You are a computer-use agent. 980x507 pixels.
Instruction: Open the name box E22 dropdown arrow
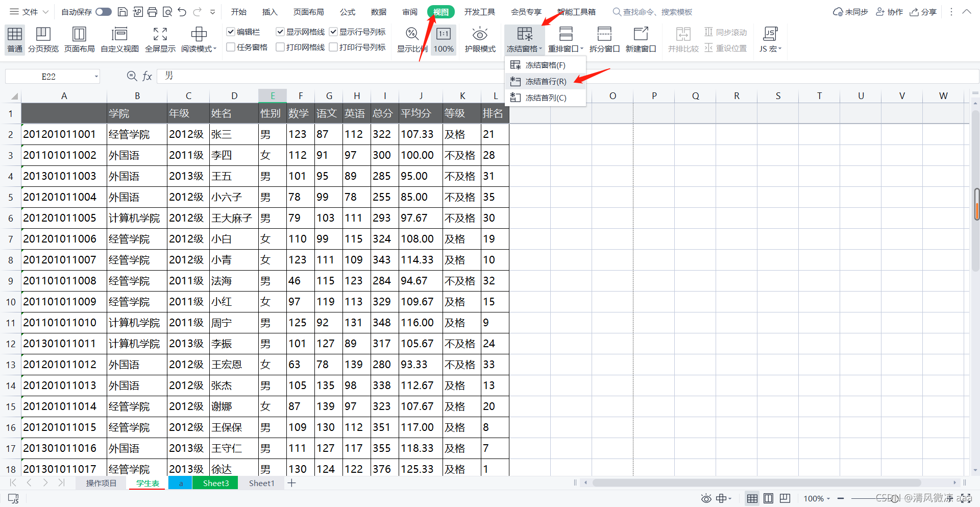click(x=96, y=77)
